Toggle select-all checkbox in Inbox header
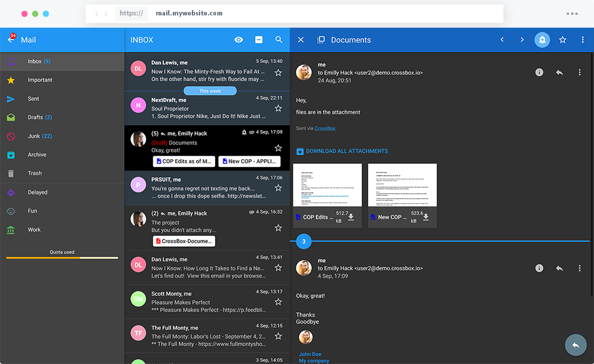Viewport: 594px width, 364px height. 259,40
